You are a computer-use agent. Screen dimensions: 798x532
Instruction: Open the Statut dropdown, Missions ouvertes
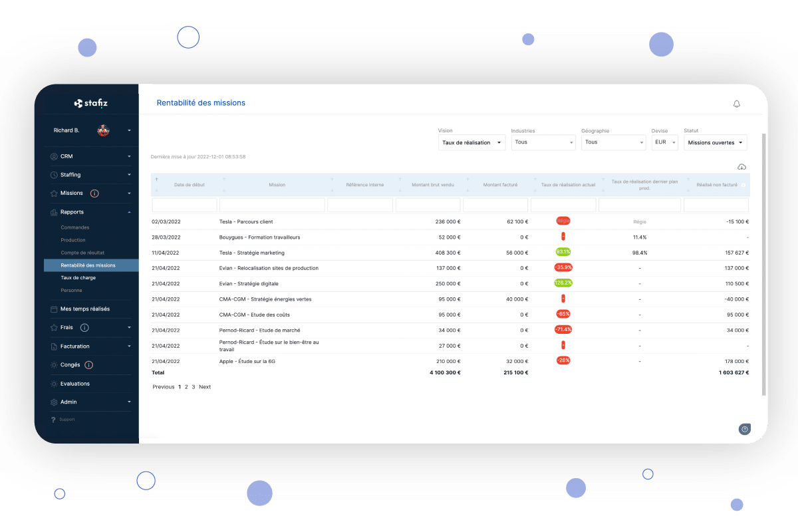pos(716,142)
